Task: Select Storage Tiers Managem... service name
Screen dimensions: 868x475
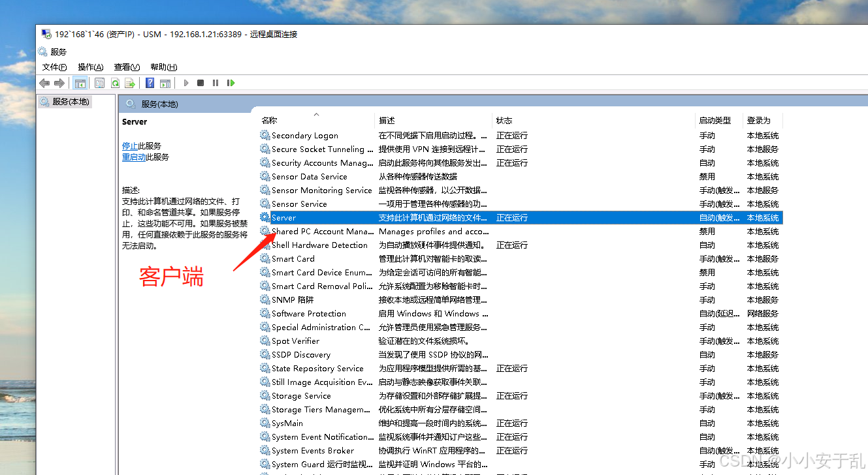Action: [321, 409]
